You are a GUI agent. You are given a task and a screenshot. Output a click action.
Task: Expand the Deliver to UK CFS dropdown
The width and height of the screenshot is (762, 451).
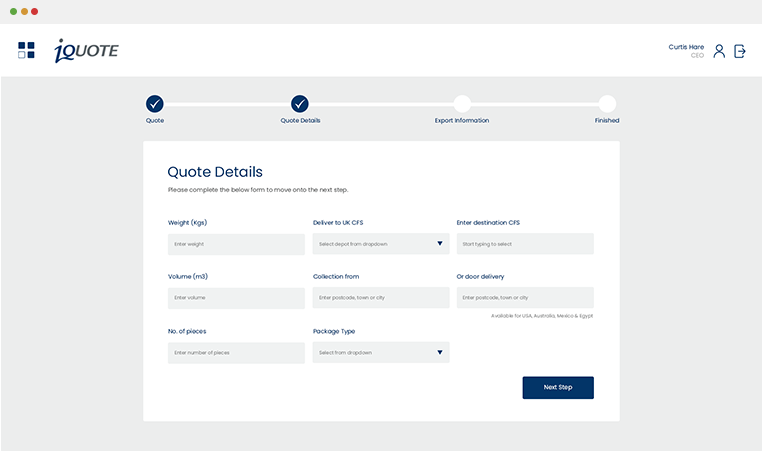[x=380, y=244]
